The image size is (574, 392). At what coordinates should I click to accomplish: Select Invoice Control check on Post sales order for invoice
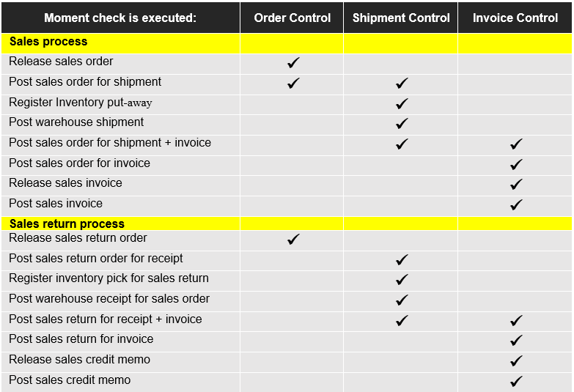tap(516, 164)
